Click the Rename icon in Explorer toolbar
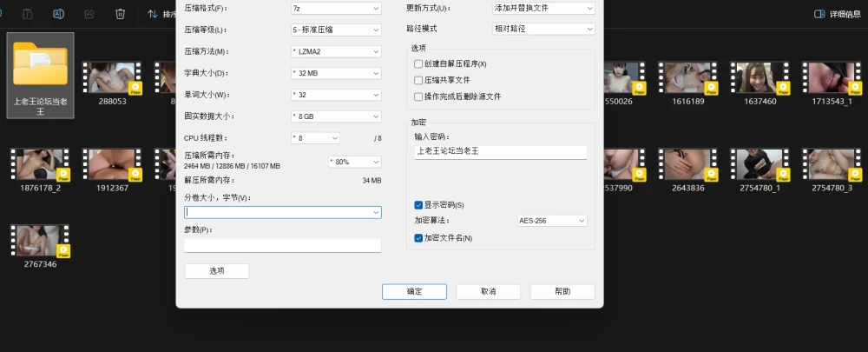Viewport: 868px width, 352px height. 58,14
